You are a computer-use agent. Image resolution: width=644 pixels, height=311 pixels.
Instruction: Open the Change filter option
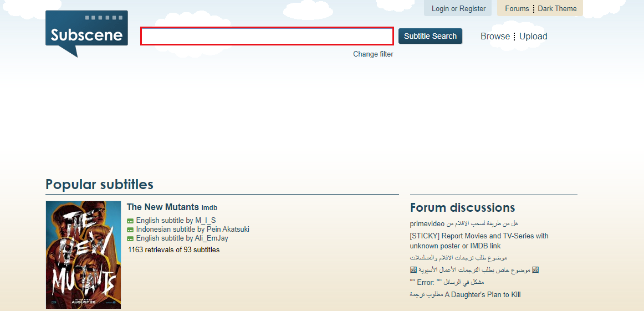(x=373, y=54)
